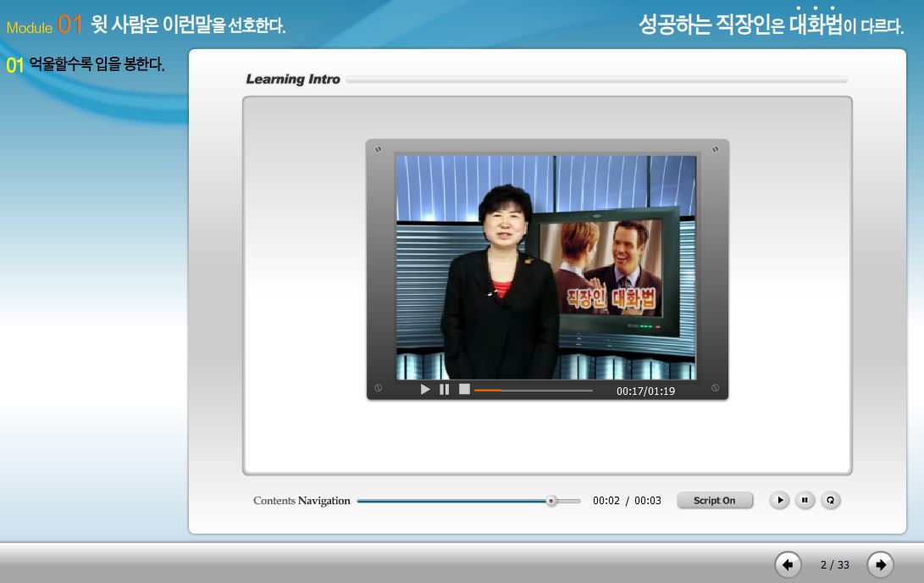This screenshot has height=583, width=924.
Task: Click the Contents Navigation slider handle
Action: click(551, 501)
